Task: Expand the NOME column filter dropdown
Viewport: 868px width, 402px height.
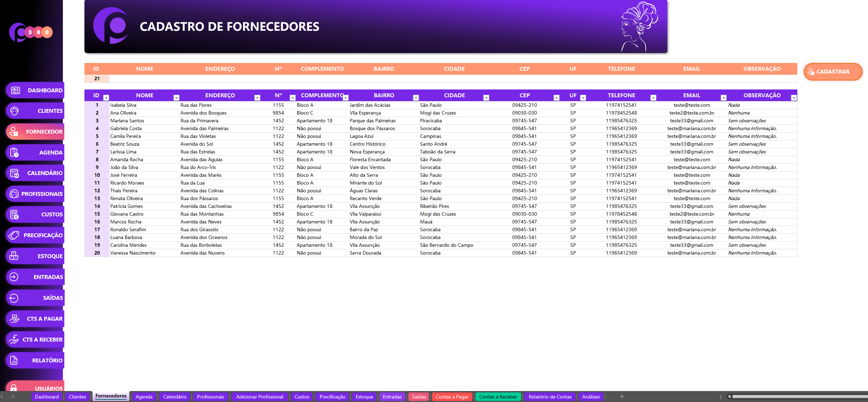Action: coord(176,98)
